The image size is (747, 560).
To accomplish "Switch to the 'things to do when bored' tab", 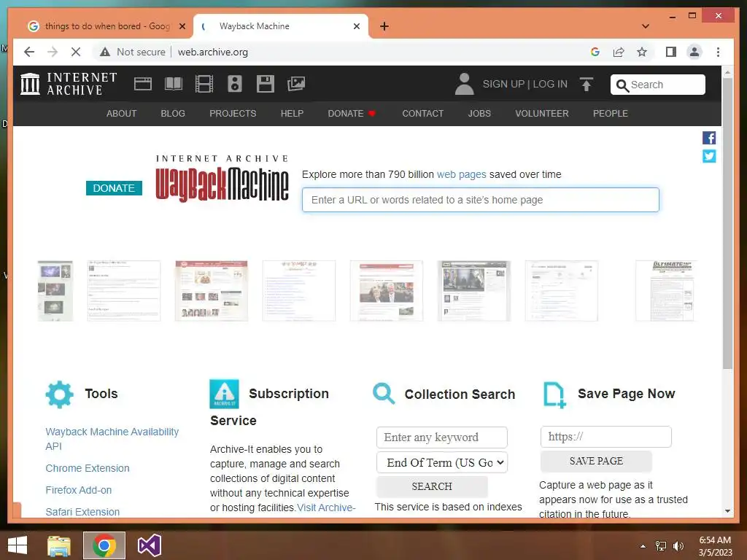I will 107,26.
